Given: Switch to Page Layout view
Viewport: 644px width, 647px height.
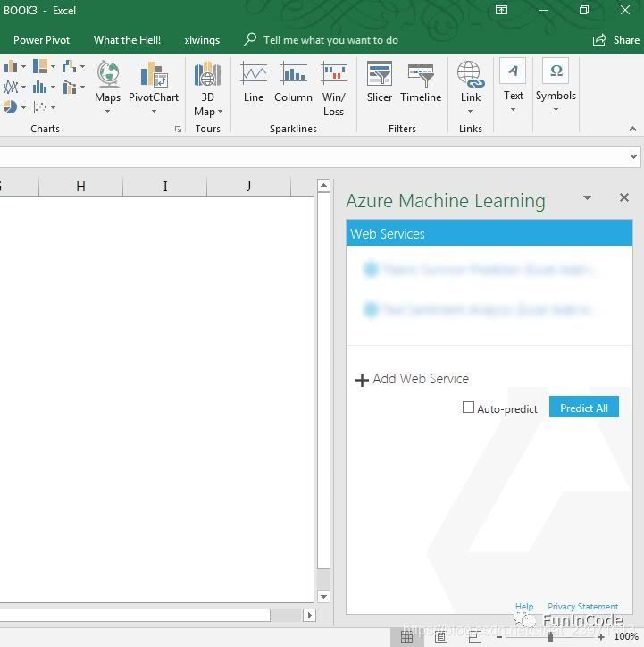Looking at the screenshot, I should click(x=440, y=636).
